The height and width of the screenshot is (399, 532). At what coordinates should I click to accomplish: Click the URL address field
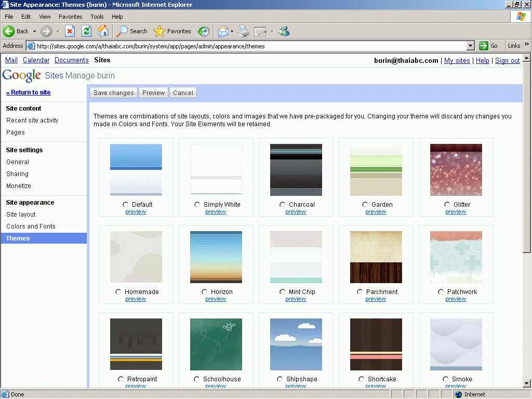pos(249,46)
